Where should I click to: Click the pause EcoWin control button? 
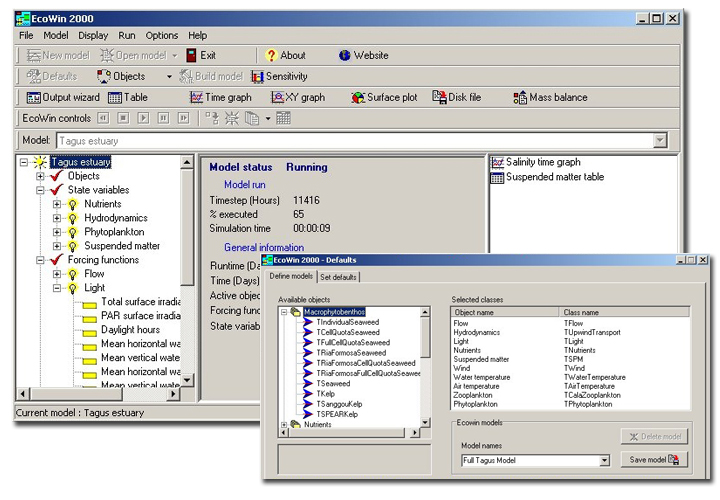pyautogui.click(x=163, y=118)
